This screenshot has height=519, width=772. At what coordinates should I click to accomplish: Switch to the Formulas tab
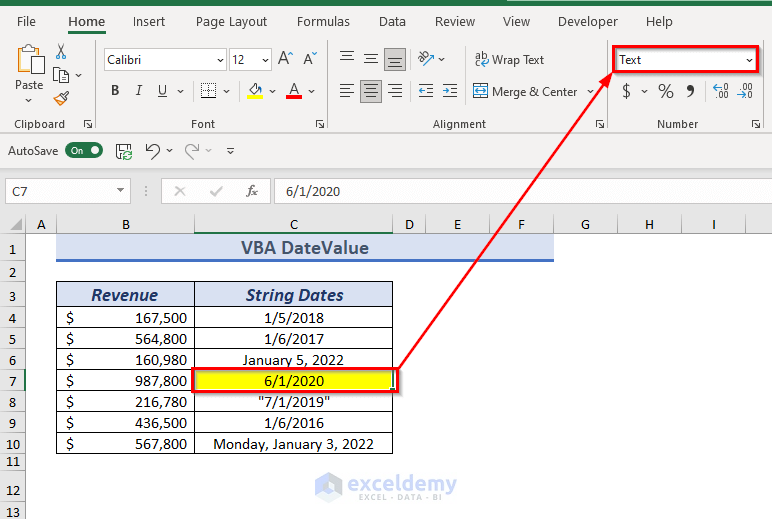click(x=323, y=22)
